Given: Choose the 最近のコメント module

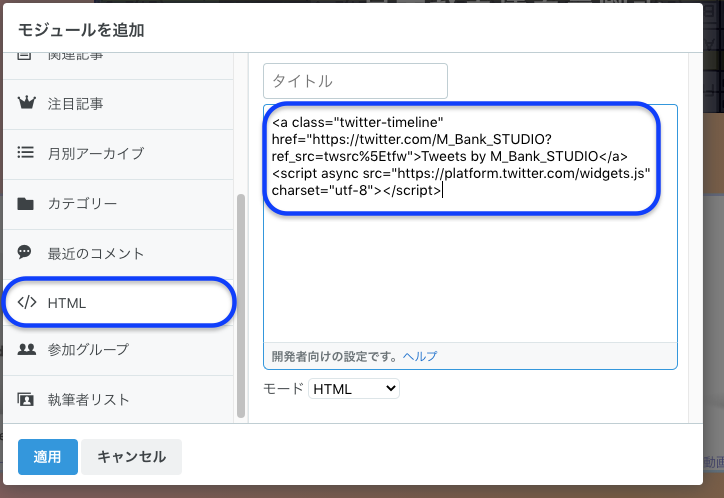Looking at the screenshot, I should pyautogui.click(x=118, y=254).
